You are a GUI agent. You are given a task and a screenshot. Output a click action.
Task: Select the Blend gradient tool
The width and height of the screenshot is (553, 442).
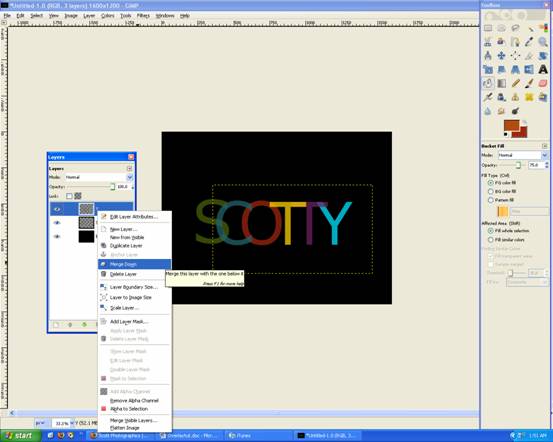pos(502,83)
